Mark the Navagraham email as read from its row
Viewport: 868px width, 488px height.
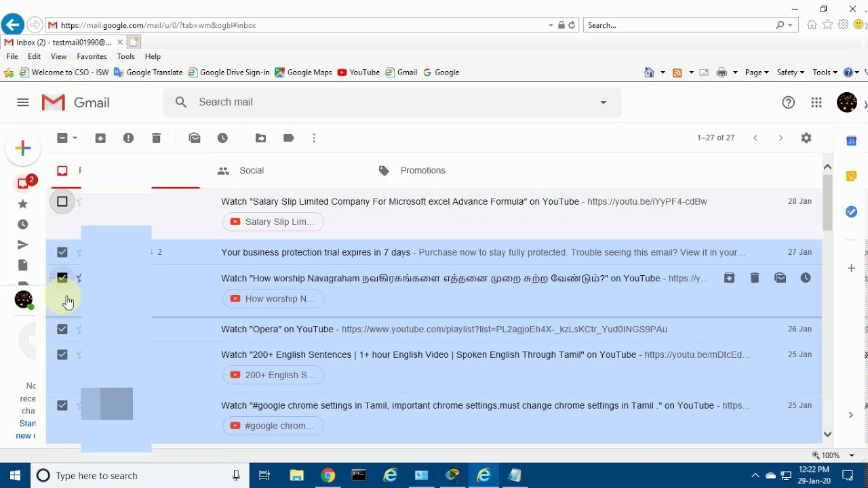tap(781, 278)
